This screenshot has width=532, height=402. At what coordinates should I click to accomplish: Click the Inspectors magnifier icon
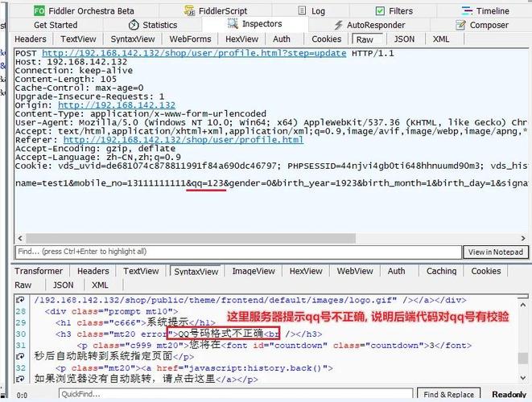click(233, 24)
